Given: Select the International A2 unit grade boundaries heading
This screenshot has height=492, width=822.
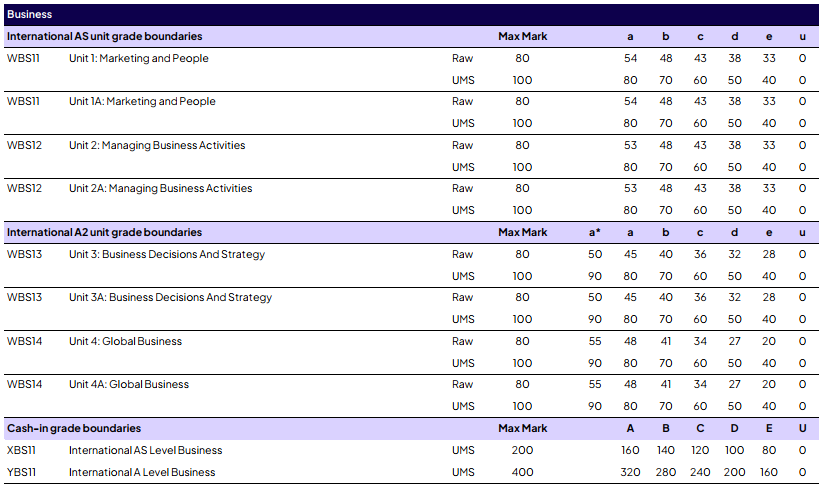Looking at the screenshot, I should pyautogui.click(x=105, y=232).
